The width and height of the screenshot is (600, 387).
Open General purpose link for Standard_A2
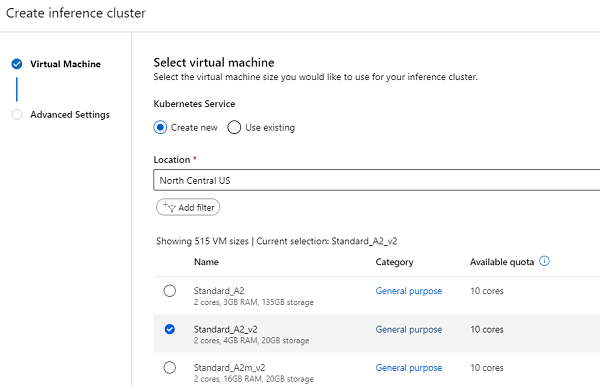[409, 291]
